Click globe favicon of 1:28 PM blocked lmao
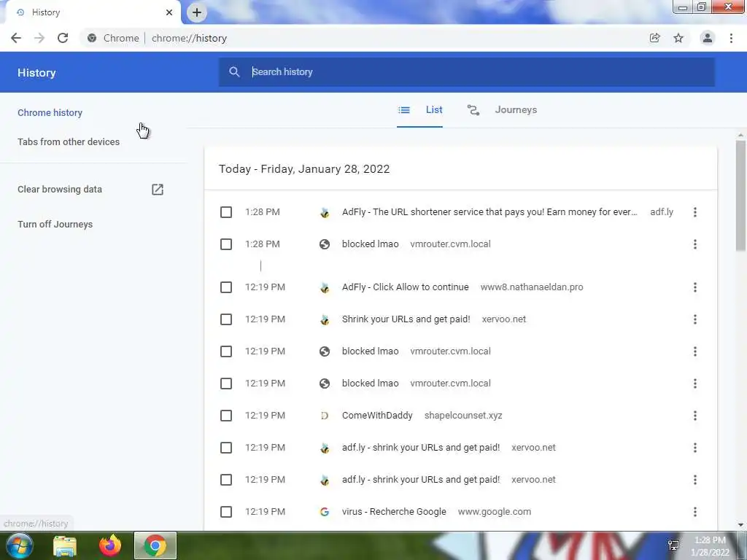Image resolution: width=747 pixels, height=560 pixels. pos(325,244)
